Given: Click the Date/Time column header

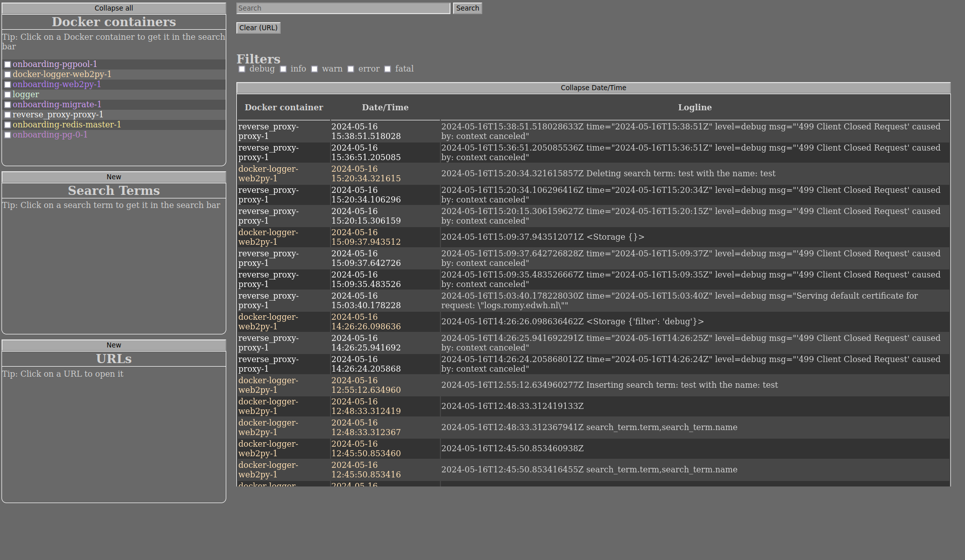Looking at the screenshot, I should coord(385,107).
